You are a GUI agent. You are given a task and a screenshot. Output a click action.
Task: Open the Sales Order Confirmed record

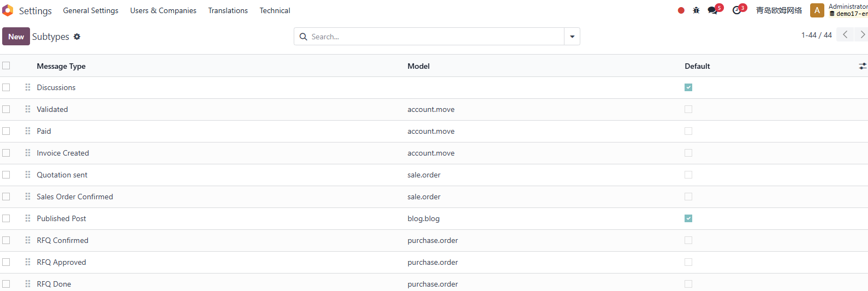pos(75,197)
